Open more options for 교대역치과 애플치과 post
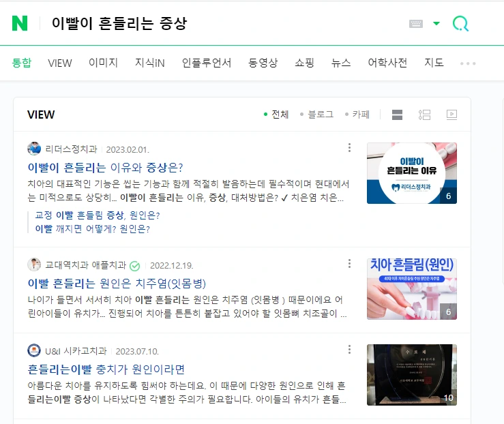This screenshot has height=424, width=504. pyautogui.click(x=349, y=264)
